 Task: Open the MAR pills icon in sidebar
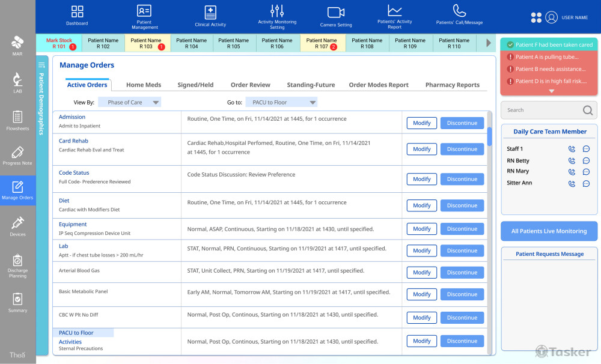[x=17, y=43]
